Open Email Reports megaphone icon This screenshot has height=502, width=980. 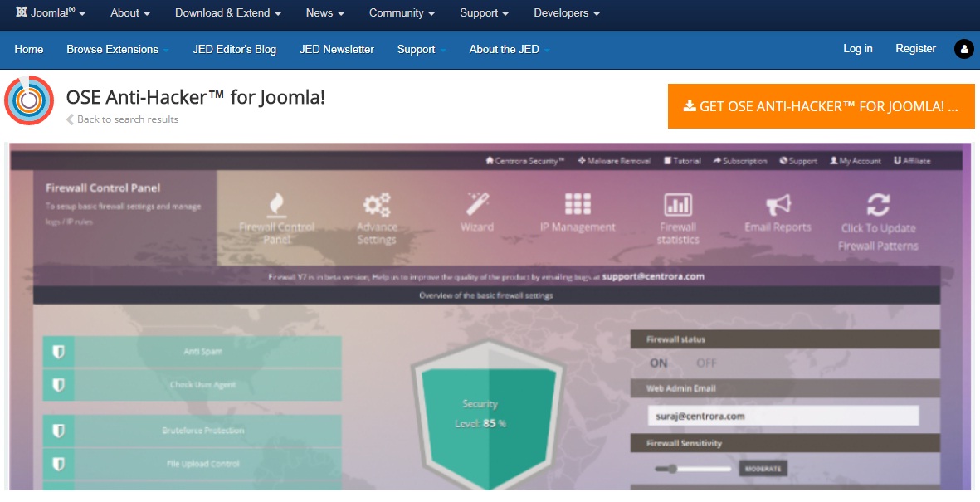point(778,204)
